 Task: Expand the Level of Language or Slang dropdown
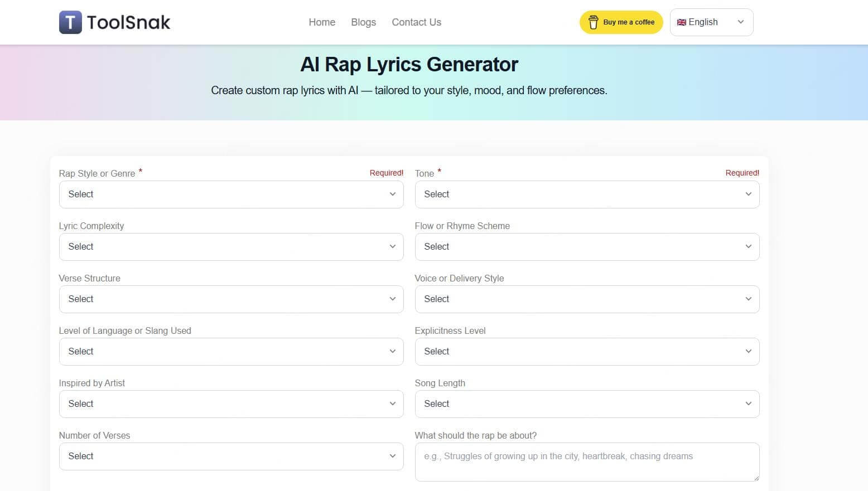[231, 351]
